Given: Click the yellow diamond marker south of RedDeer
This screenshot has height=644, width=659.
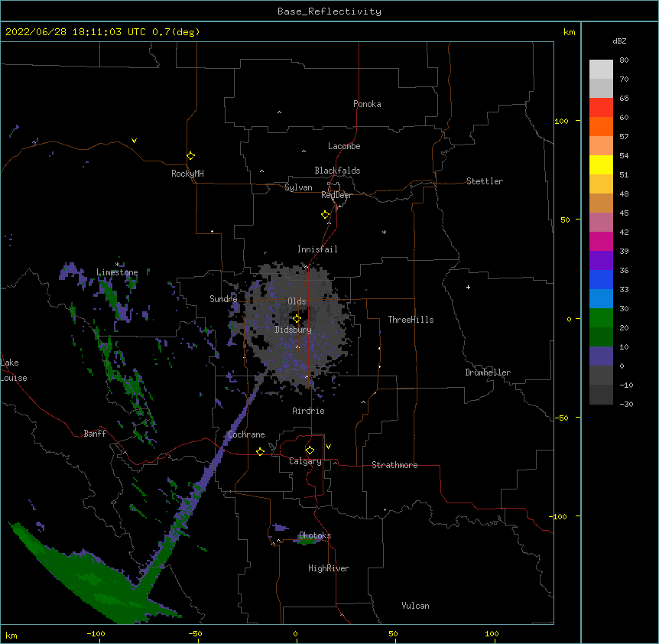Looking at the screenshot, I should [326, 215].
